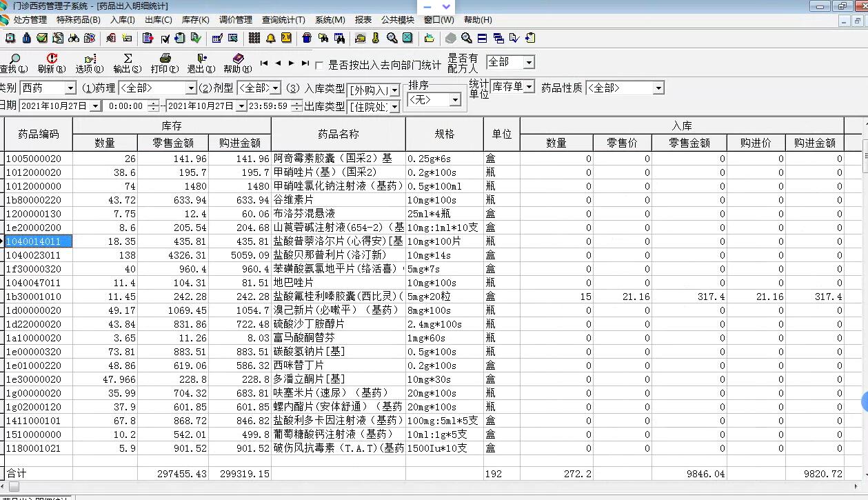Open the 特殊药品(B) menu

tap(78, 20)
